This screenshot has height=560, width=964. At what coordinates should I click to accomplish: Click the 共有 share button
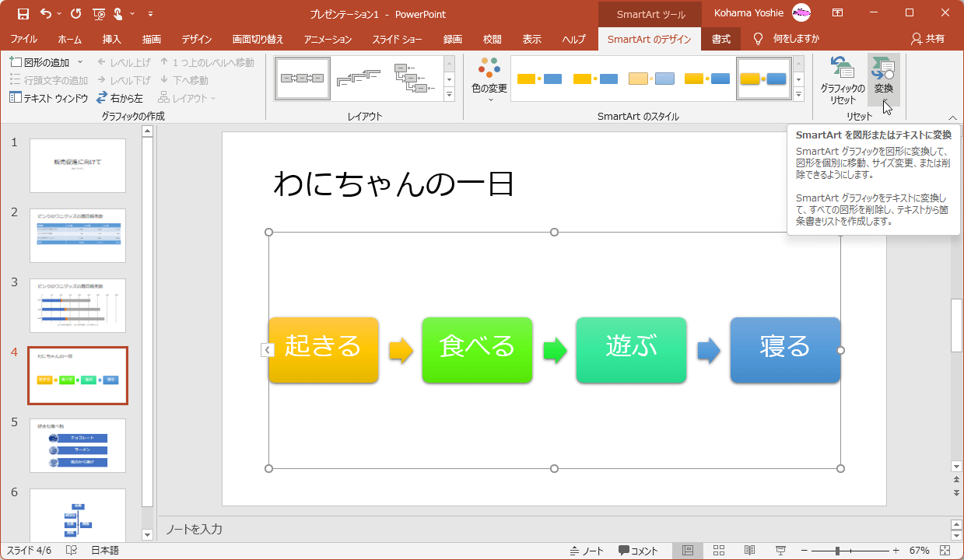point(928,39)
